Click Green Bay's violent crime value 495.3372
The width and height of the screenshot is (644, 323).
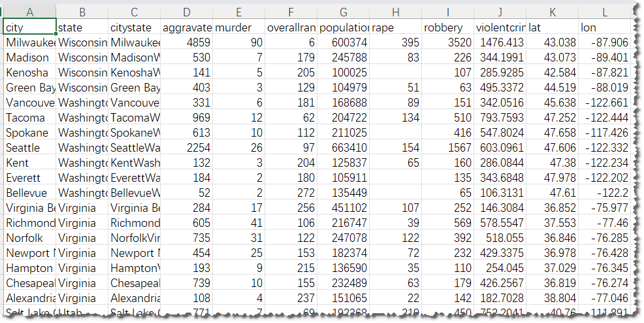click(500, 88)
